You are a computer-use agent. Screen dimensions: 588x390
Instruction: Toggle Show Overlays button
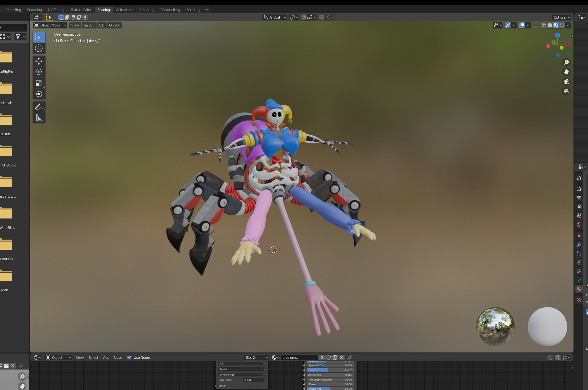[x=522, y=25]
